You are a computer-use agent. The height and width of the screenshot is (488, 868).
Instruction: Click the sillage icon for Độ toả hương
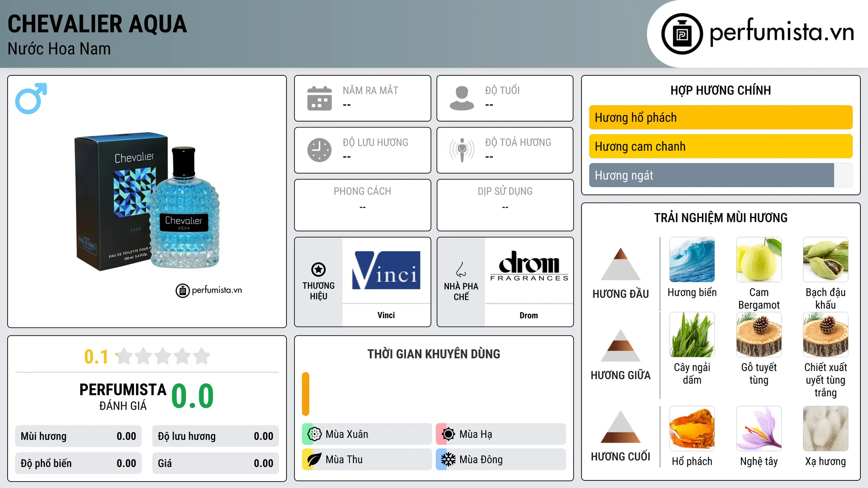[x=462, y=150]
